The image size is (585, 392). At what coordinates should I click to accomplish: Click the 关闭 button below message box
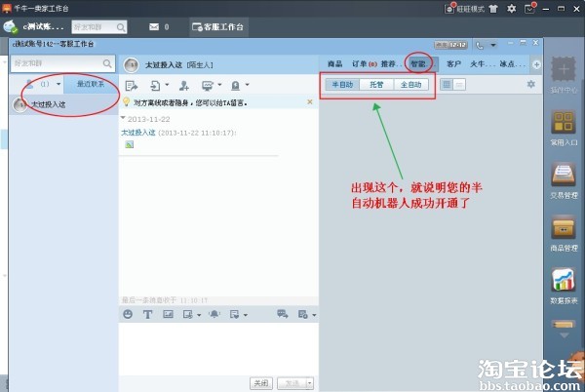(x=260, y=383)
